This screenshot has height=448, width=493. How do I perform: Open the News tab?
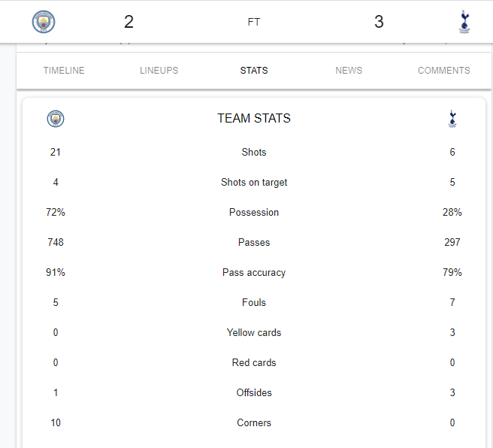tap(349, 71)
